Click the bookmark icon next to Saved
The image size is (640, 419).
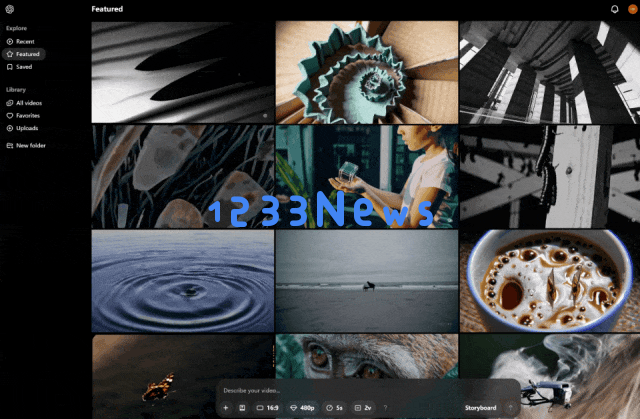(x=10, y=67)
